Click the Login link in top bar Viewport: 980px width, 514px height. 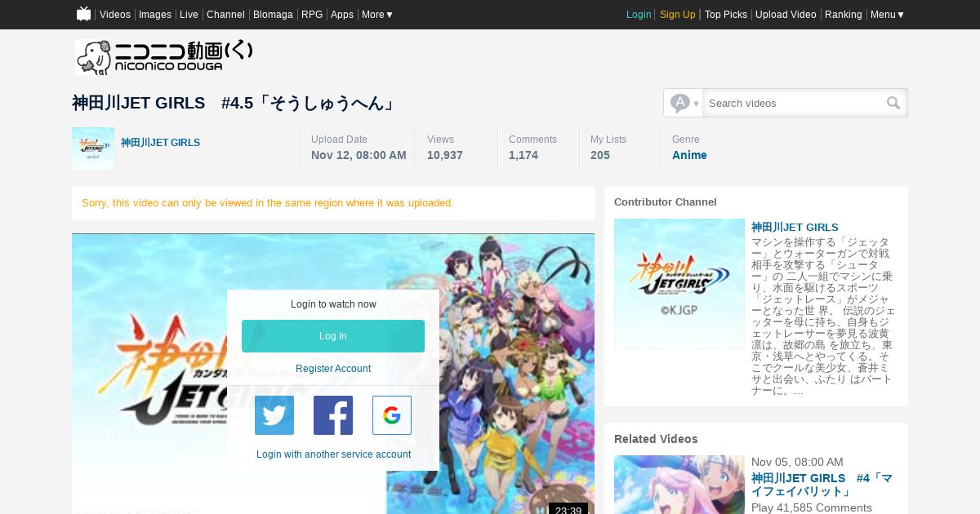(x=639, y=15)
